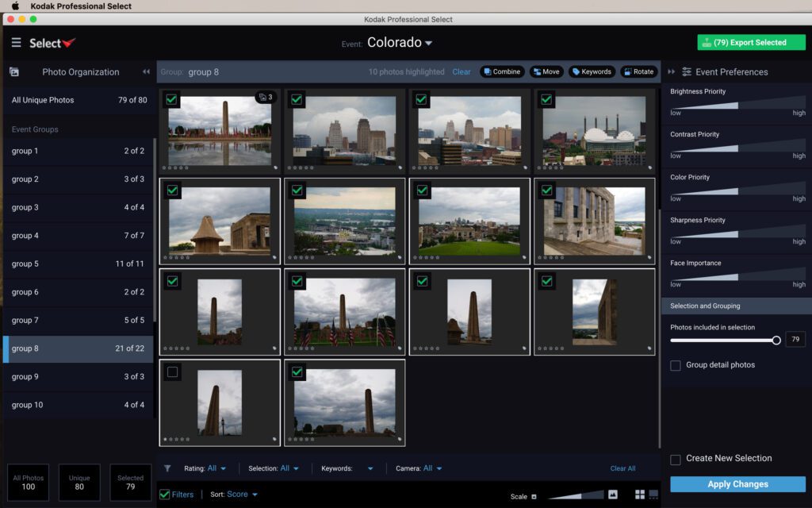Click the large thumbnail scale icon
The width and height of the screenshot is (812, 508).
pos(612,495)
